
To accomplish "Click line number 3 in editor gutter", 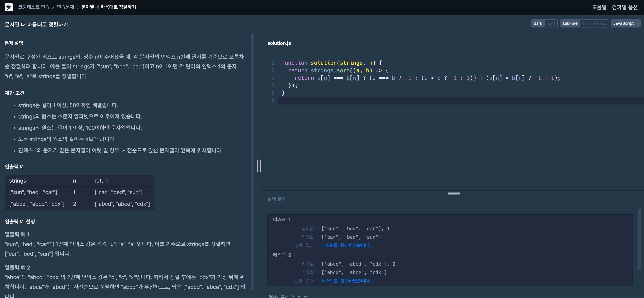I will coord(273,78).
